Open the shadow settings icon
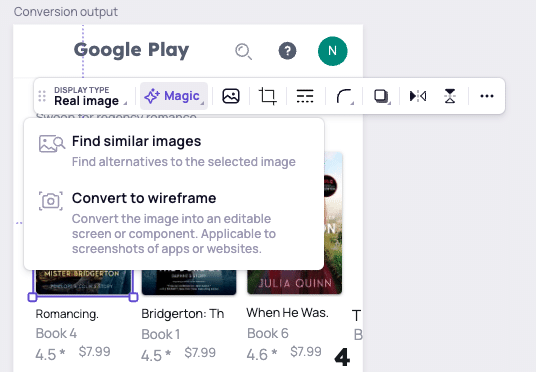 click(381, 96)
